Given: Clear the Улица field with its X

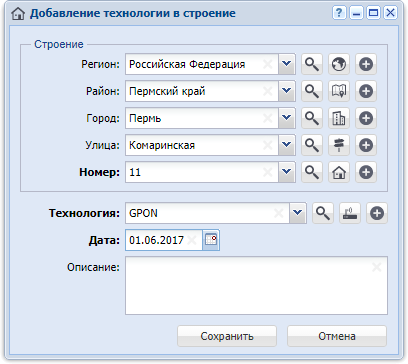Looking at the screenshot, I should [x=268, y=145].
